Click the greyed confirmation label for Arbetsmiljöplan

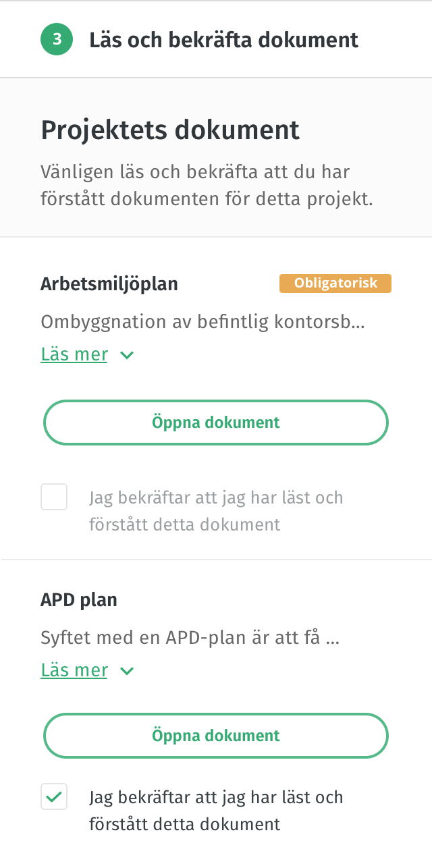pyautogui.click(x=216, y=510)
